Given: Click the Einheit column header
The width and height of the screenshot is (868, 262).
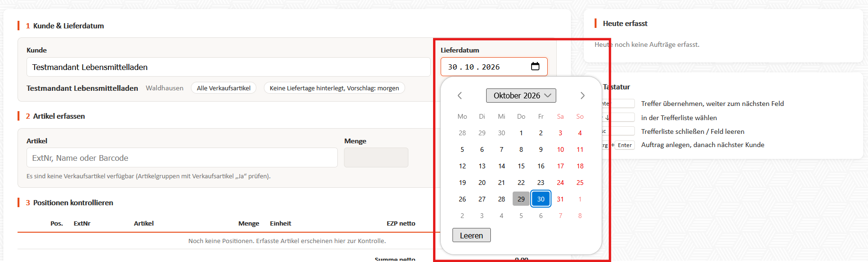Looking at the screenshot, I should [280, 223].
